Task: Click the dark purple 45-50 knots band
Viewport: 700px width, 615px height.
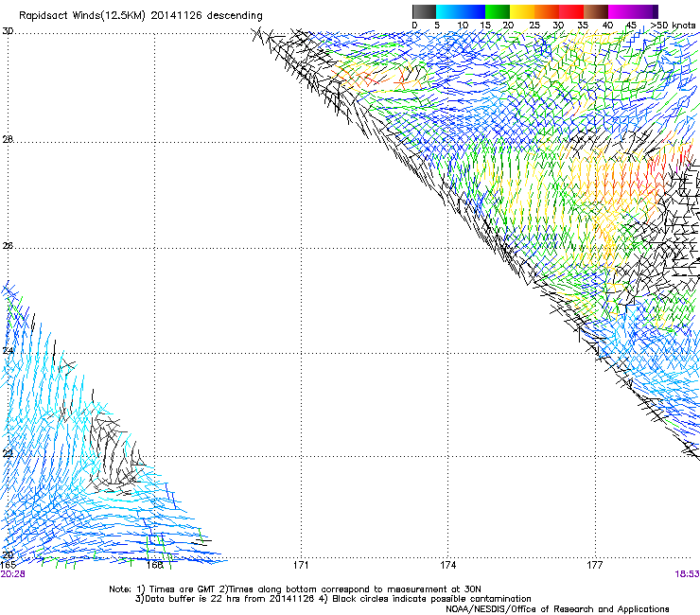Action: point(645,11)
